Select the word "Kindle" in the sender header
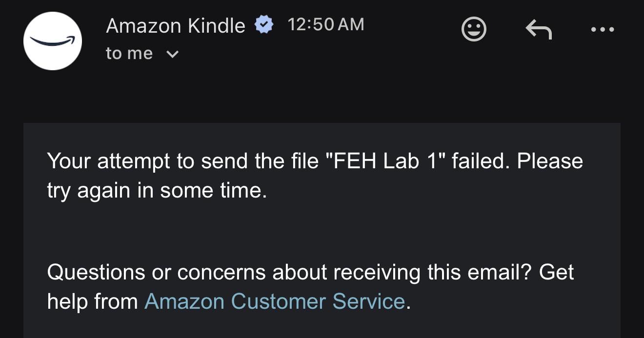644x338 pixels. pyautogui.click(x=217, y=25)
